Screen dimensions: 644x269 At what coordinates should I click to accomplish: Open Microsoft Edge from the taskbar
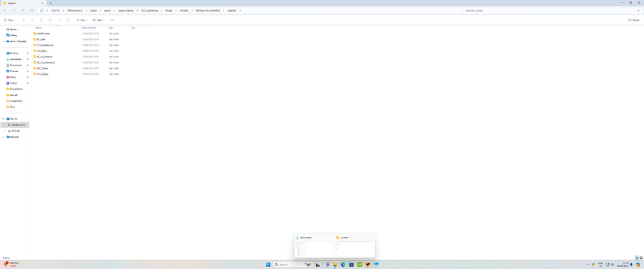[x=343, y=264]
